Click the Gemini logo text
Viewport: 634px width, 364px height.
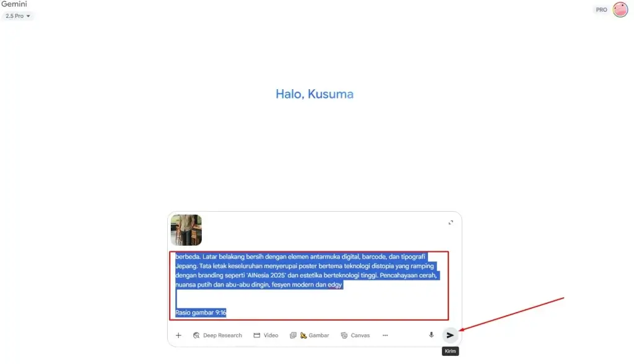[x=14, y=4]
